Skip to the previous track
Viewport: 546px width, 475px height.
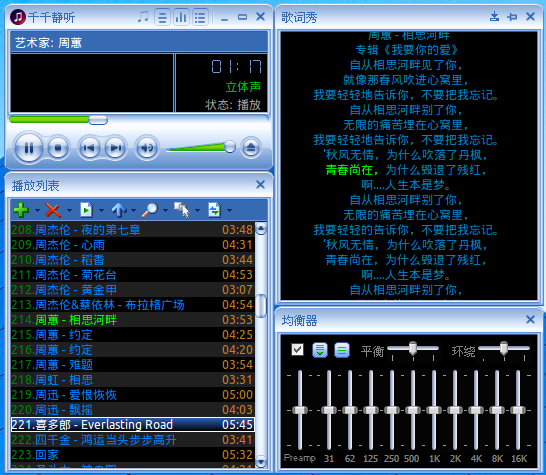(89, 148)
